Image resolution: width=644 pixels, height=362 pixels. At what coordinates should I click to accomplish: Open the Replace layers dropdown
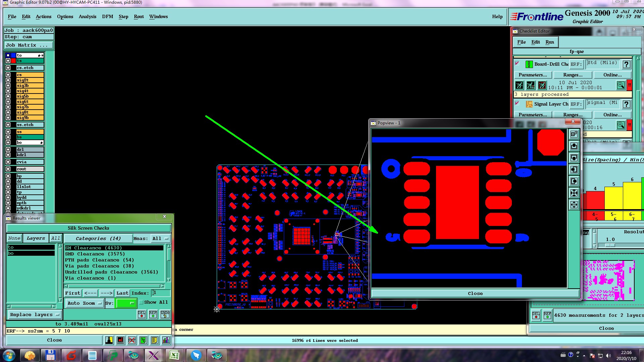(x=35, y=315)
